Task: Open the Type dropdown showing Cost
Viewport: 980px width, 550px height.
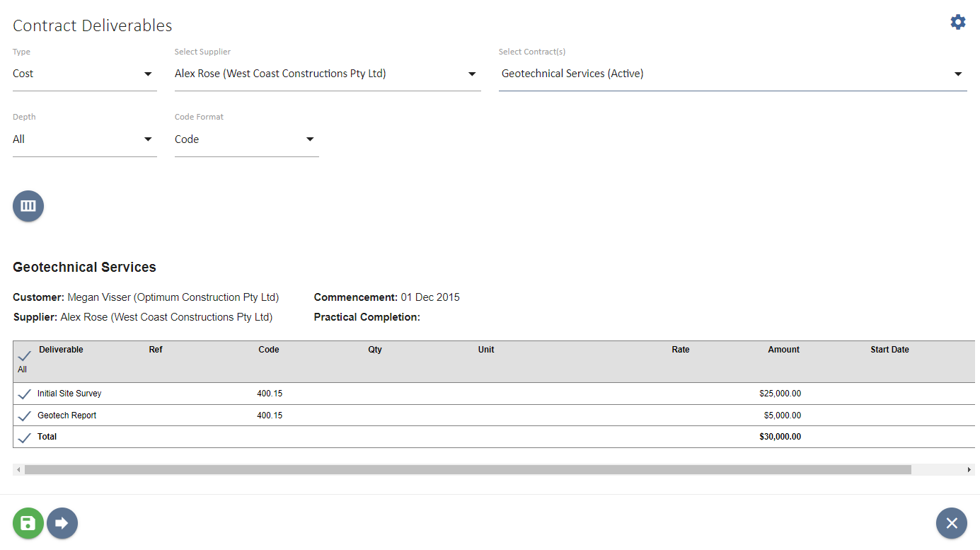Action: coord(84,73)
